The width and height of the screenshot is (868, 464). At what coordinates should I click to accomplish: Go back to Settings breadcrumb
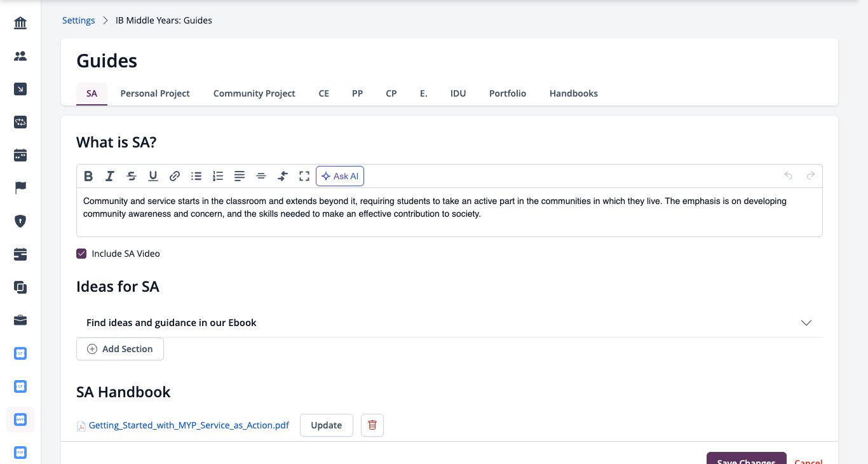coord(79,20)
